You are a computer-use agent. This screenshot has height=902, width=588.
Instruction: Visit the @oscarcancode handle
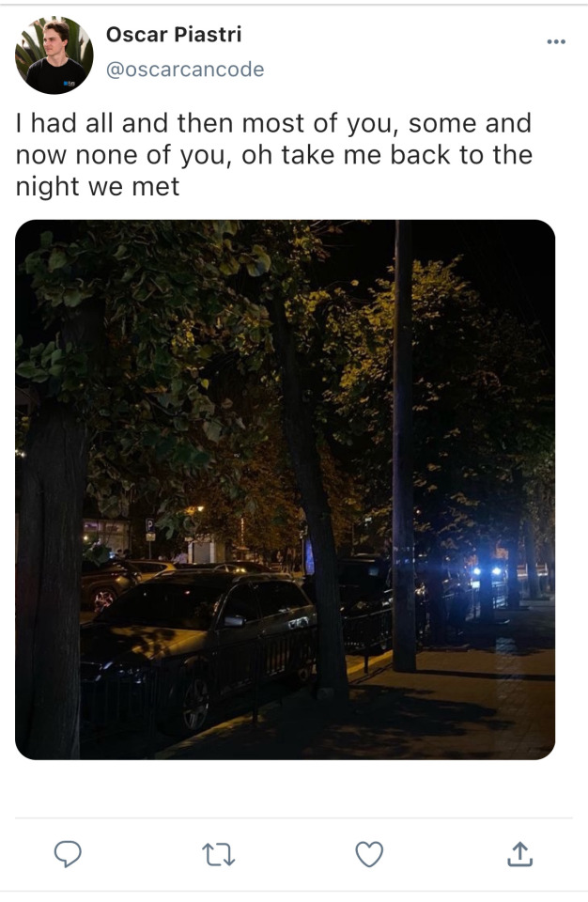[185, 69]
